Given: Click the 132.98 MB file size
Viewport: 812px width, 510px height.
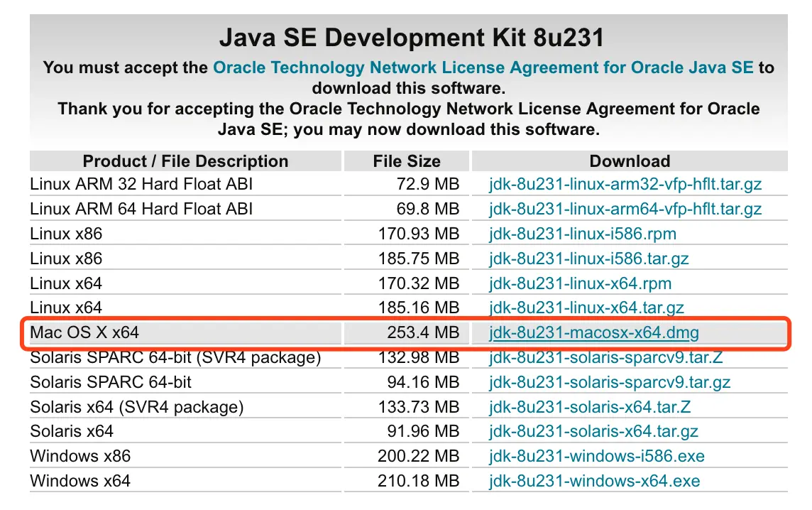Looking at the screenshot, I should click(419, 357).
